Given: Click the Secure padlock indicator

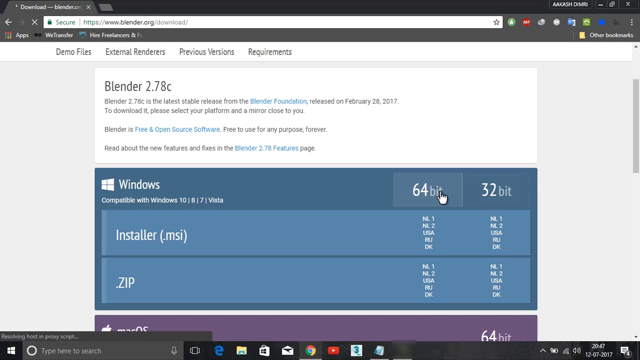Looking at the screenshot, I should point(61,22).
